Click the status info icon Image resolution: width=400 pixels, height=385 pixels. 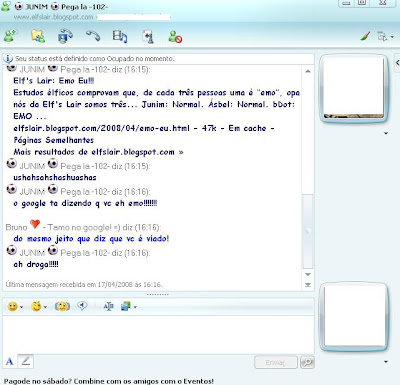tap(8, 59)
